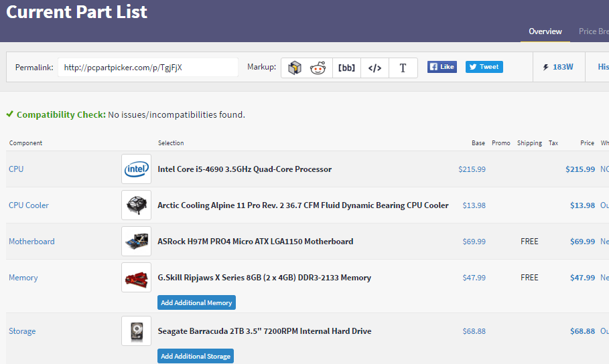The width and height of the screenshot is (609, 364).
Task: Click the bold motherboard final price $69.99
Action: 583,242
